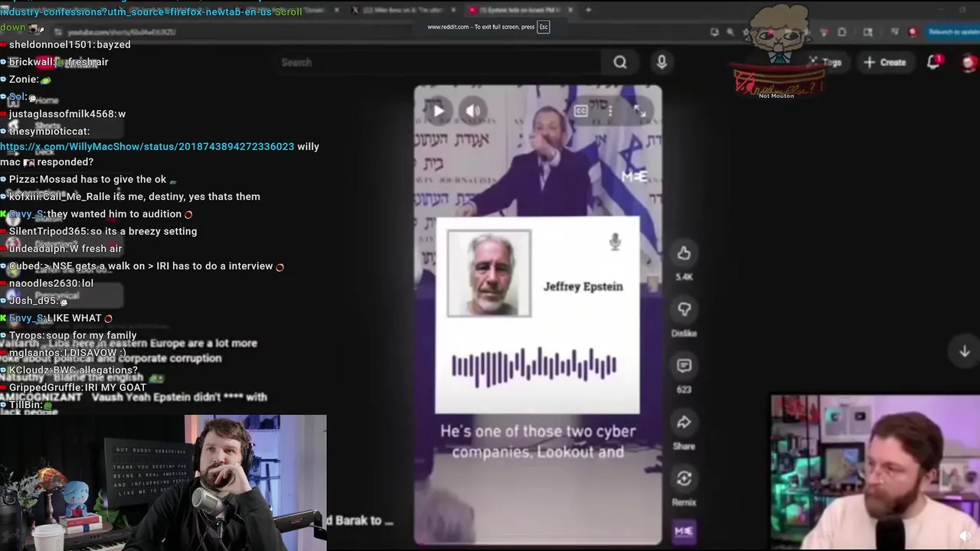Click the bottom-left streamer webcam feed

[163, 483]
